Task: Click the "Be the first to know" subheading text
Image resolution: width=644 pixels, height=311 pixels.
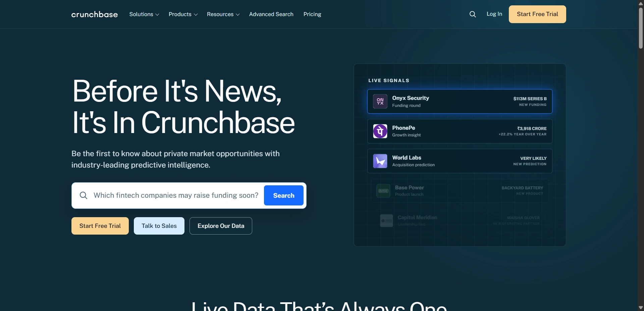Action: click(175, 159)
